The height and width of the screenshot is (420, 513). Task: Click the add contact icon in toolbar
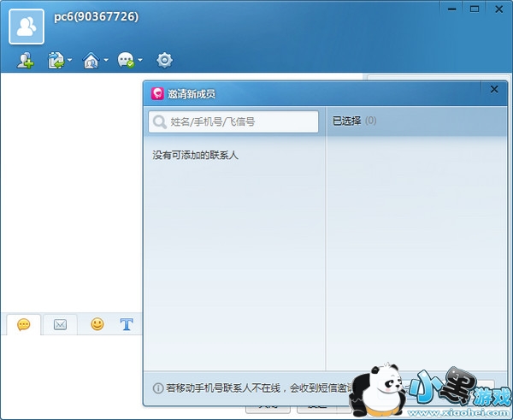click(x=25, y=60)
